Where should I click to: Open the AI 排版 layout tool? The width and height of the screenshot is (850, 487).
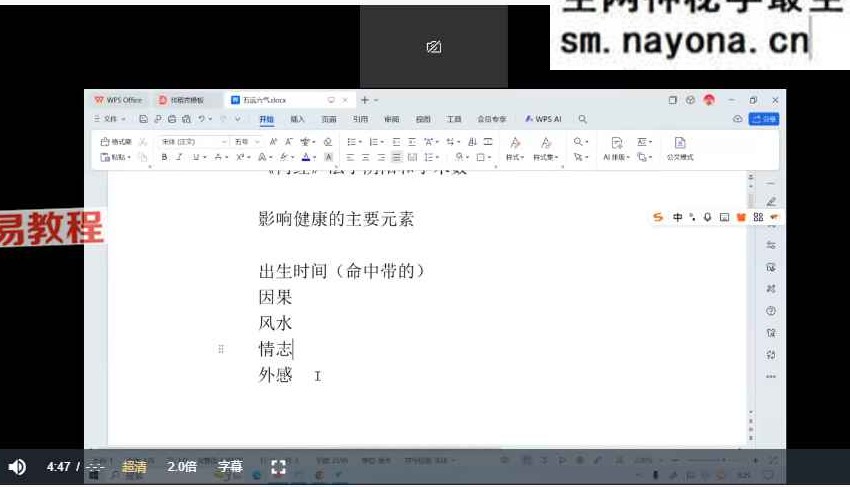pos(616,149)
